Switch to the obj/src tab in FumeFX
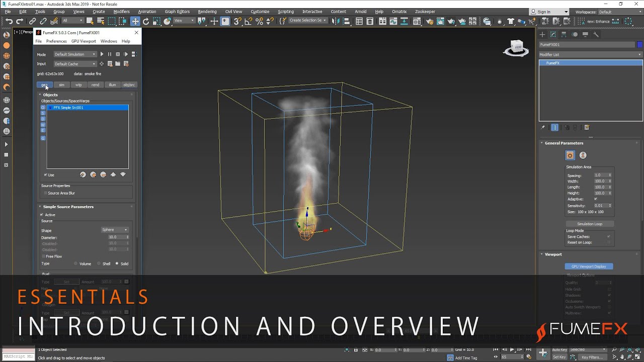 [x=129, y=85]
